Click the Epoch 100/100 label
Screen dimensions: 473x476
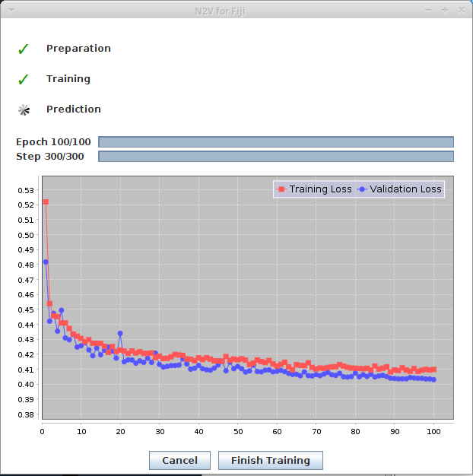point(53,141)
